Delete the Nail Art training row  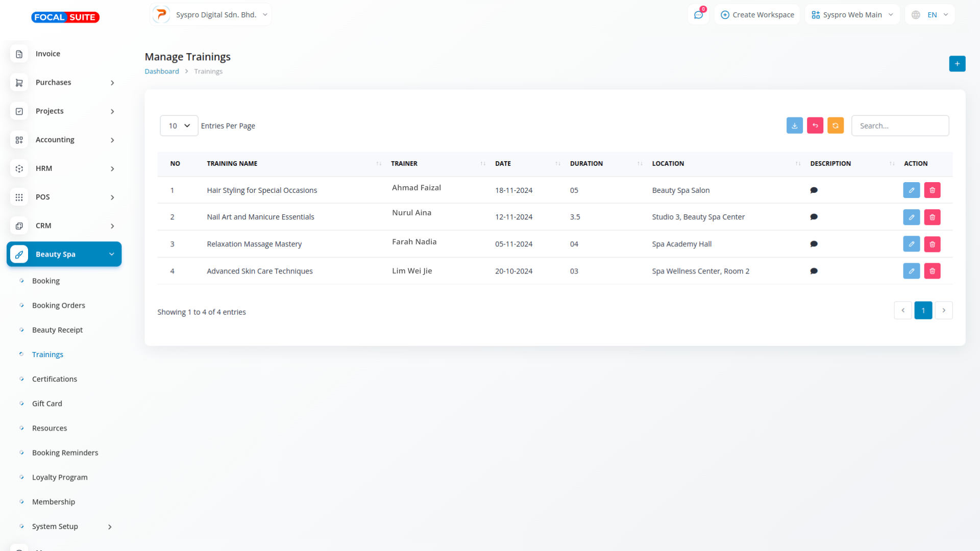pyautogui.click(x=932, y=217)
